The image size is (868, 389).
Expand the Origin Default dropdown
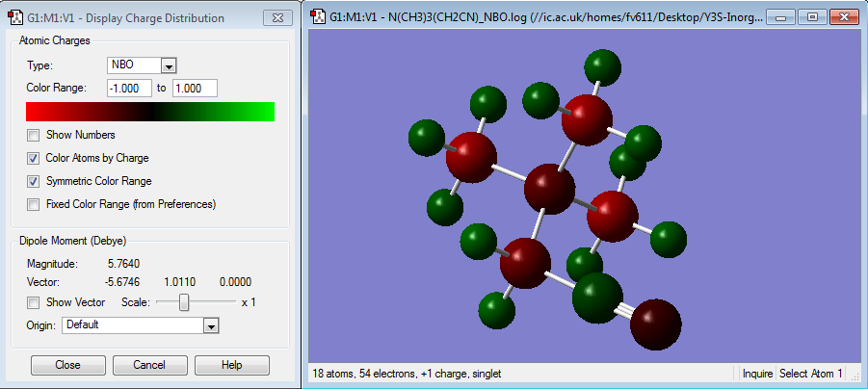210,325
